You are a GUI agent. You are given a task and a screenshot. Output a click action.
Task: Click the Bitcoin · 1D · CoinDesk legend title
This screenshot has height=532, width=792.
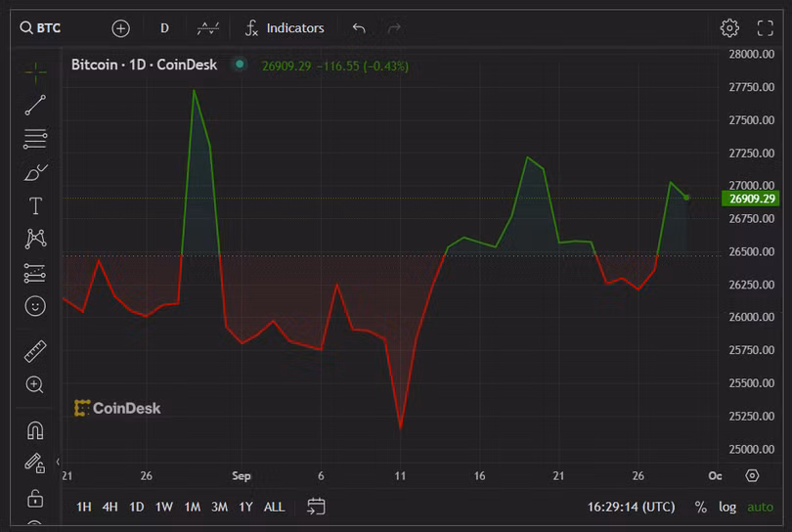[144, 65]
